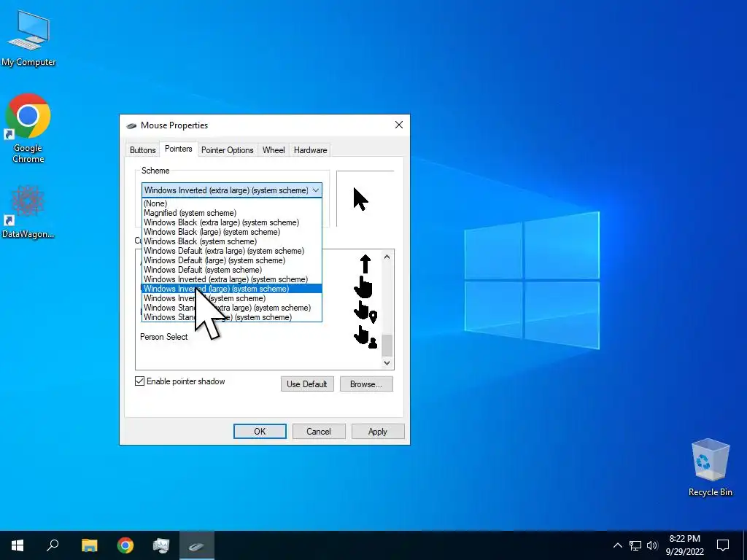
Task: Click pointer list scroll up arrow
Action: (387, 257)
